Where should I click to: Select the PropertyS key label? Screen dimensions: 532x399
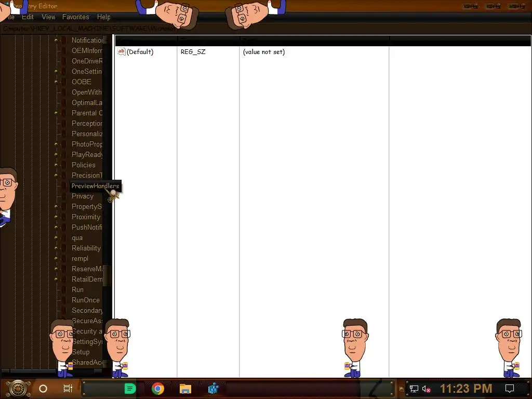pyautogui.click(x=87, y=207)
